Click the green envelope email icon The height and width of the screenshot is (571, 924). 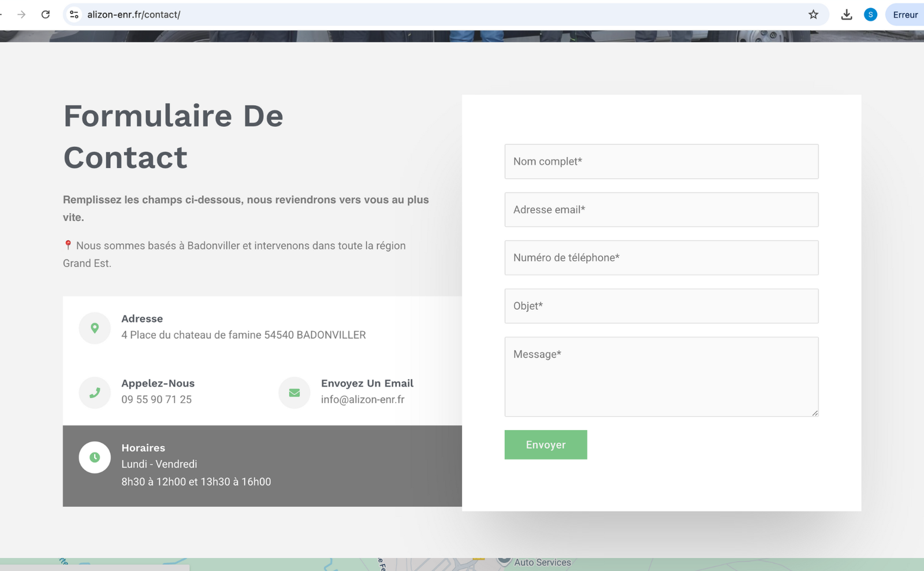(295, 393)
